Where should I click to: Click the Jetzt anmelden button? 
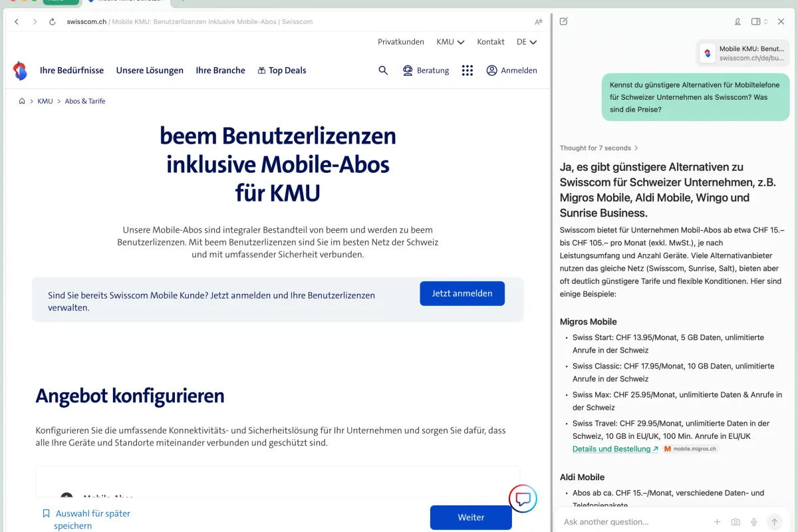[x=462, y=293]
